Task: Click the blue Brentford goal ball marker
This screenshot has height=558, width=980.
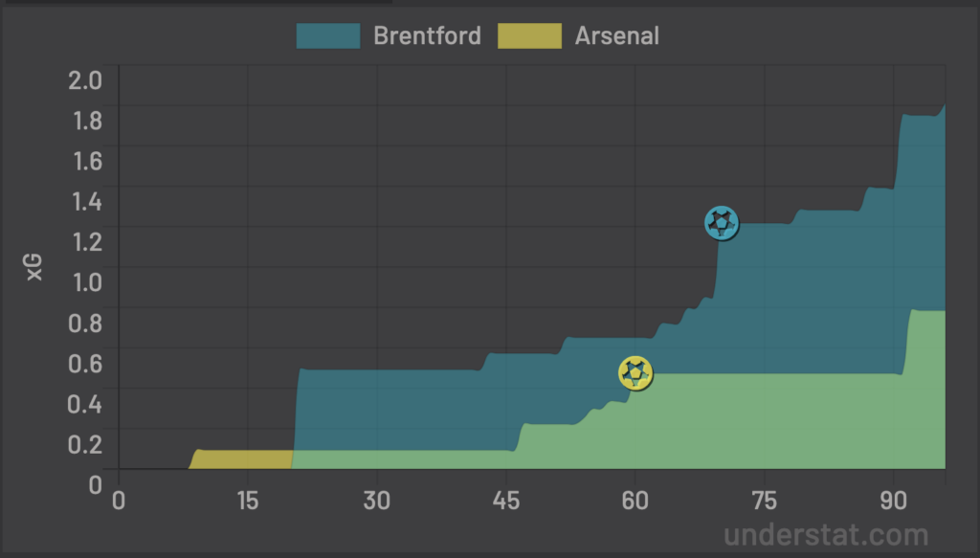Action: tap(722, 223)
